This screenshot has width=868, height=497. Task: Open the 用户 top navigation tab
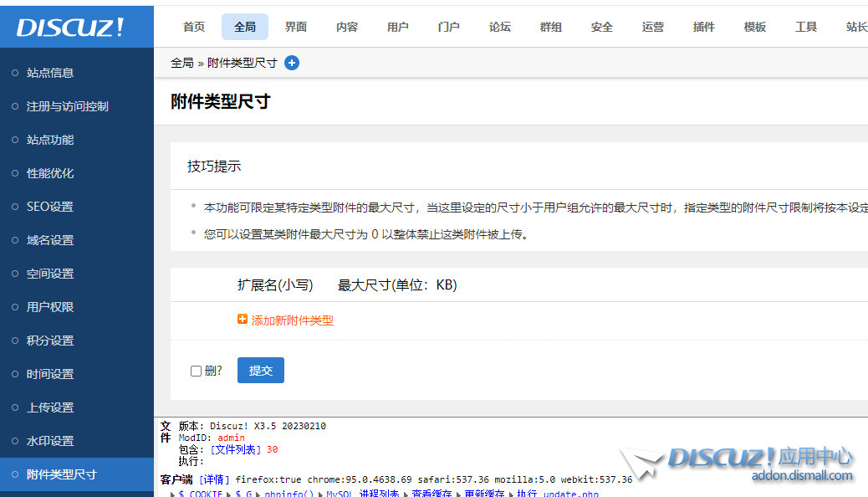(398, 27)
